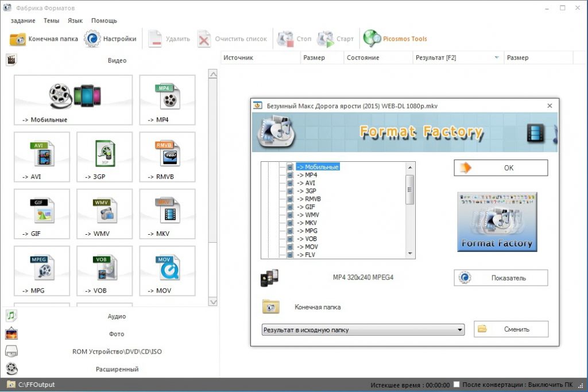Screen dimensions: 588x392
Task: Open the Результат в исходную папку dropdown
Action: point(363,330)
